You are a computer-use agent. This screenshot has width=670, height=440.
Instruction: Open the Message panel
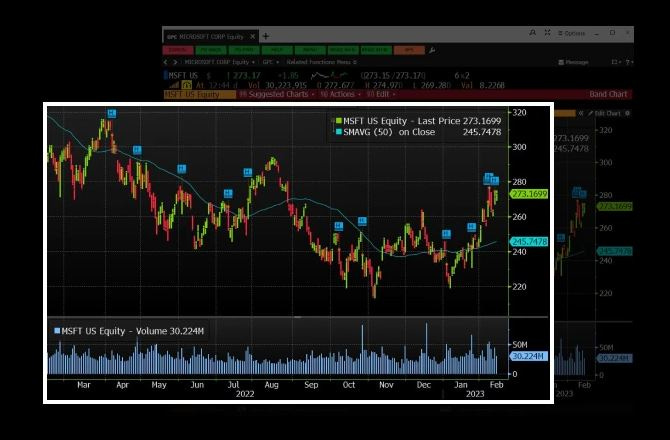coord(573,62)
